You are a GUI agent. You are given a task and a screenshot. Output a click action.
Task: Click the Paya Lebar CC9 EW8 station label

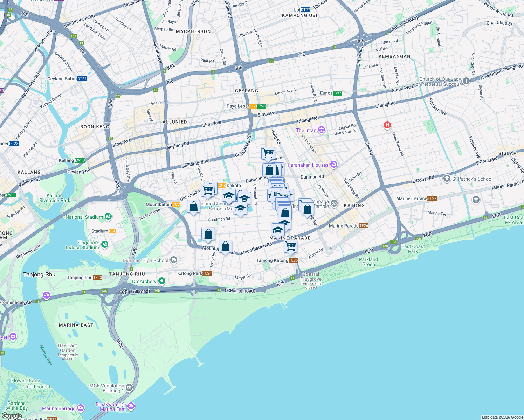[246, 106]
